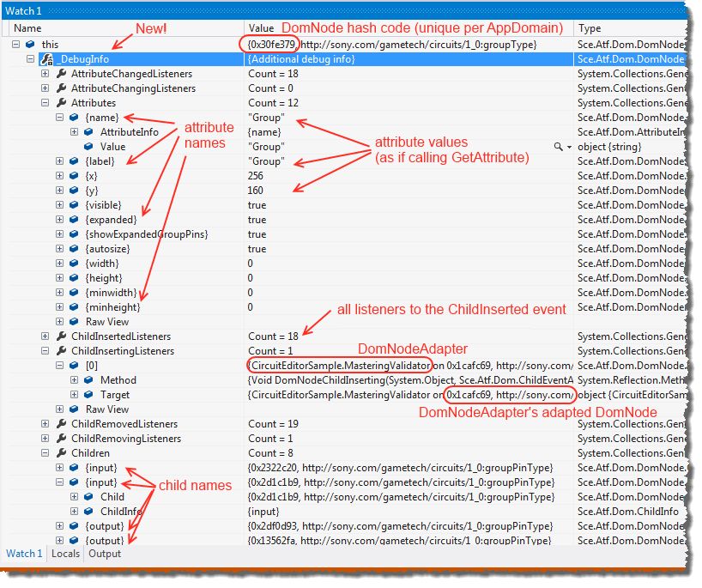Click cube icon next to {minwidth}

(x=74, y=293)
